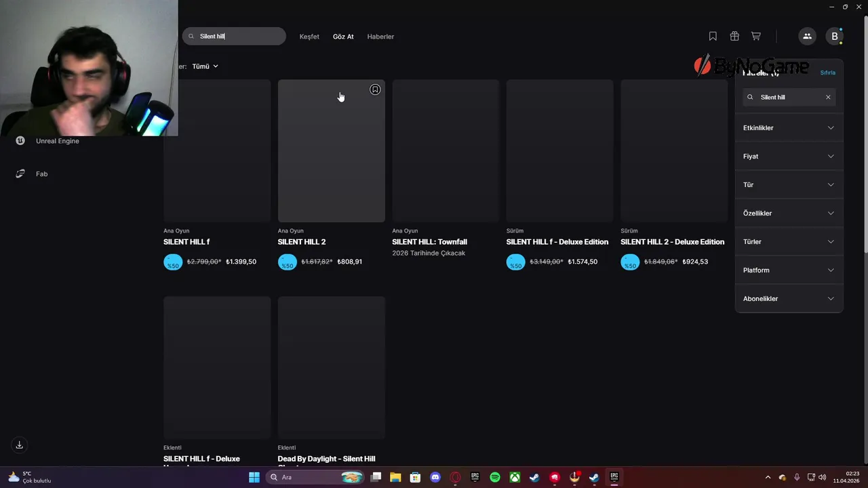This screenshot has width=868, height=488.
Task: Click ₺1.399,50 price under SILENT HILL f
Action: pos(241,262)
